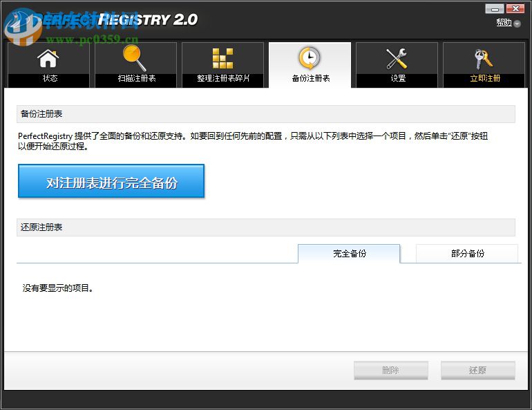Click the 立即注册 keys icon

tap(484, 59)
